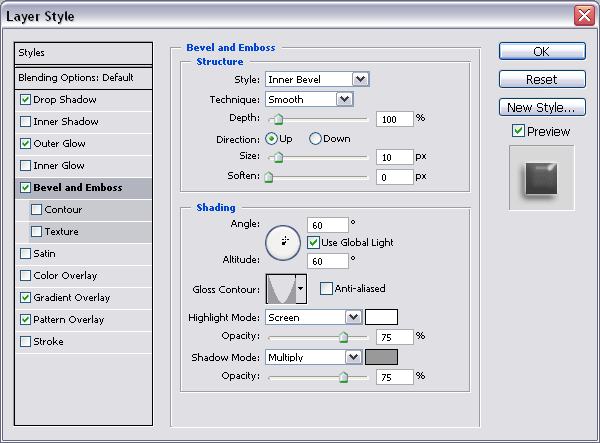Viewport: 600px width, 443px height.
Task: Click the gray shadow color swatch
Action: point(381,357)
